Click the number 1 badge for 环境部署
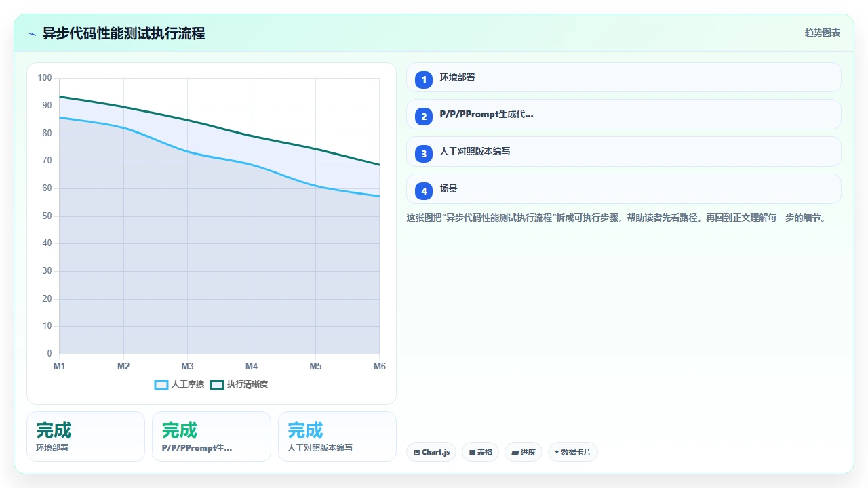The height and width of the screenshot is (488, 868). point(424,79)
